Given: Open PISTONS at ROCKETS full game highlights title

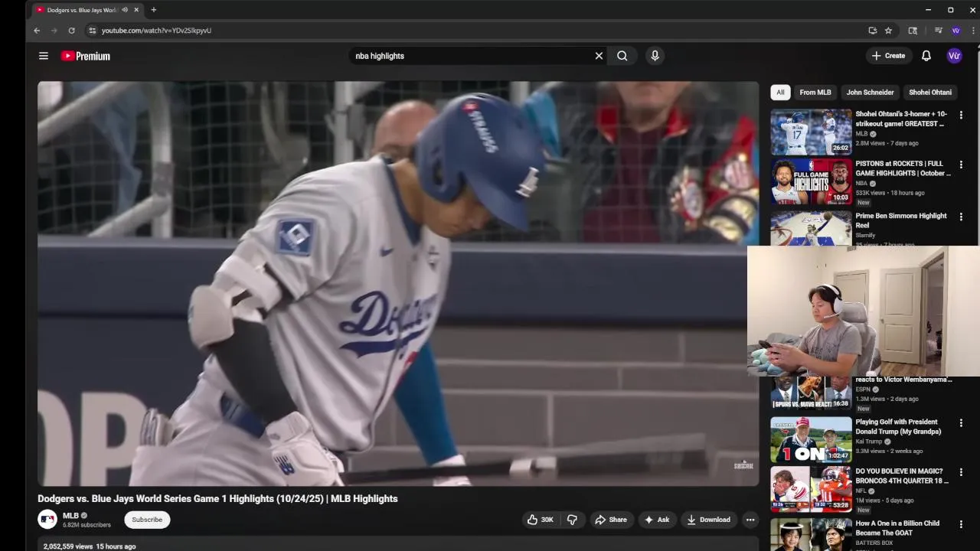Looking at the screenshot, I should coord(903,168).
